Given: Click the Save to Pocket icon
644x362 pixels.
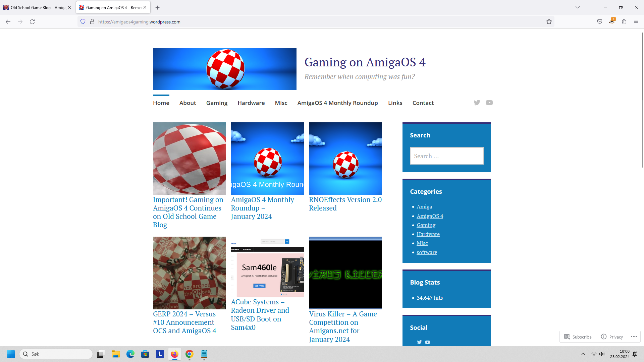Looking at the screenshot, I should tap(600, 22).
